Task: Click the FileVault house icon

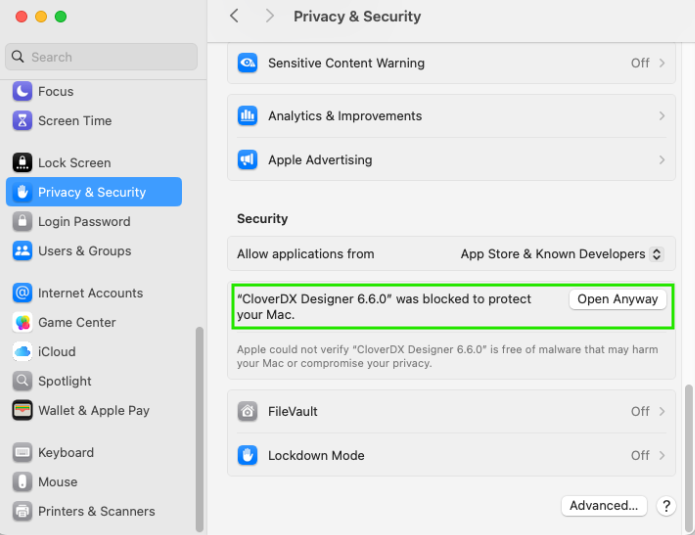Action: click(x=247, y=411)
